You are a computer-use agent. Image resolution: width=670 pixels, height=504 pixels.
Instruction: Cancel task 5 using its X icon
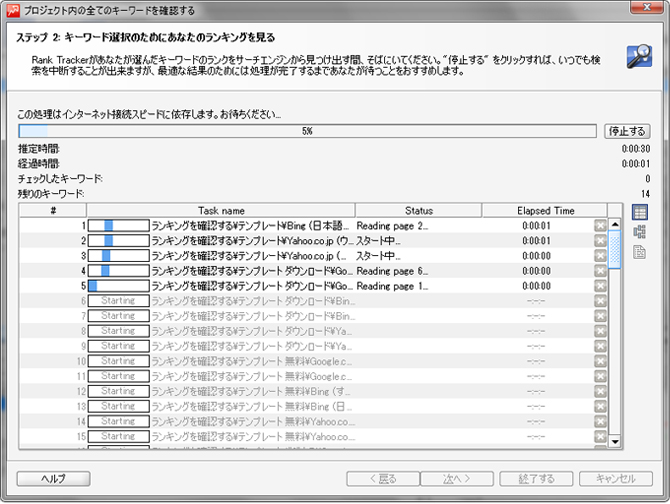tap(600, 286)
